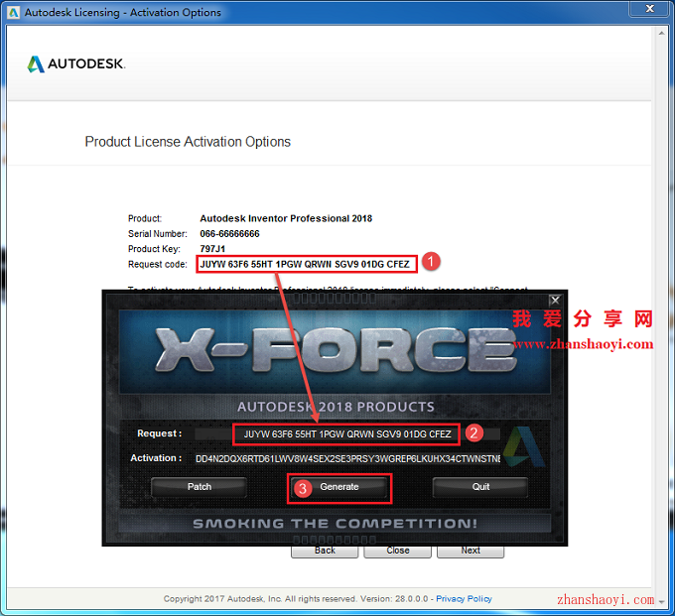Click the serial number 066-66666666

[x=229, y=234]
